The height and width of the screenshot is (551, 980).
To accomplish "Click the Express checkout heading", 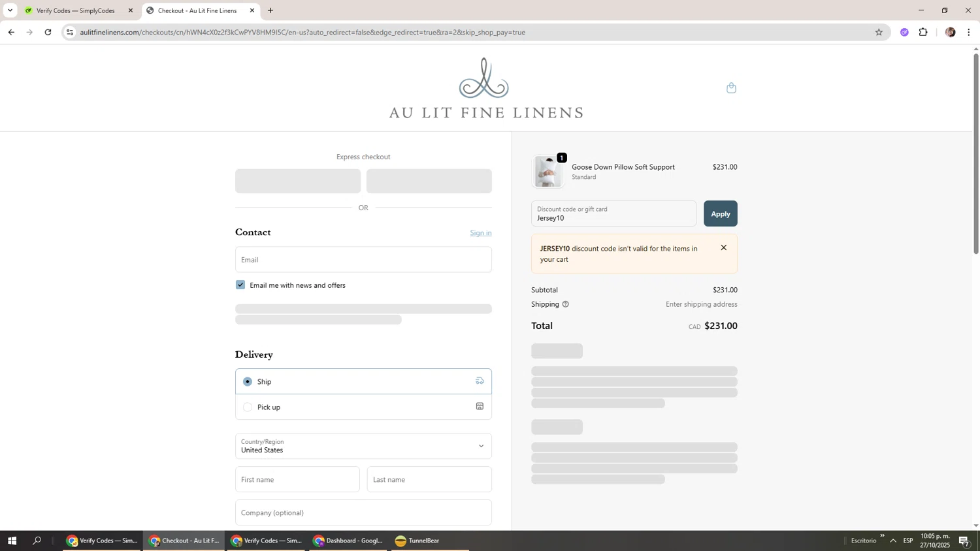I will coord(363,157).
